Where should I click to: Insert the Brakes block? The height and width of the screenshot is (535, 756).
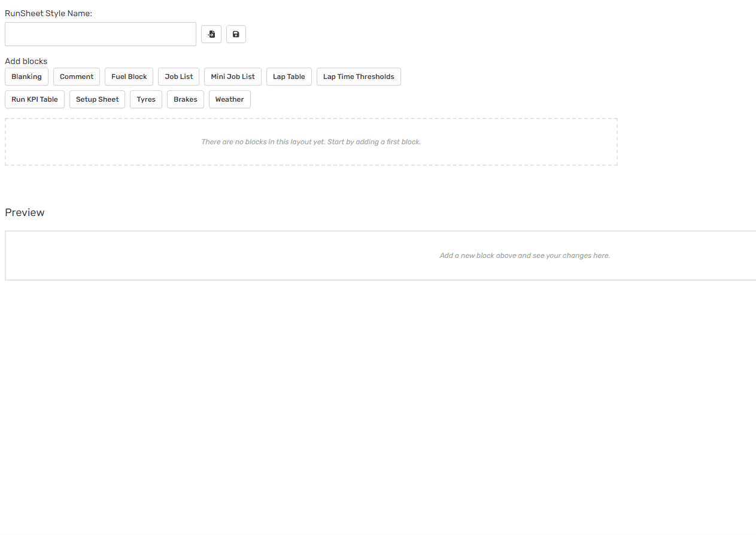(x=186, y=99)
